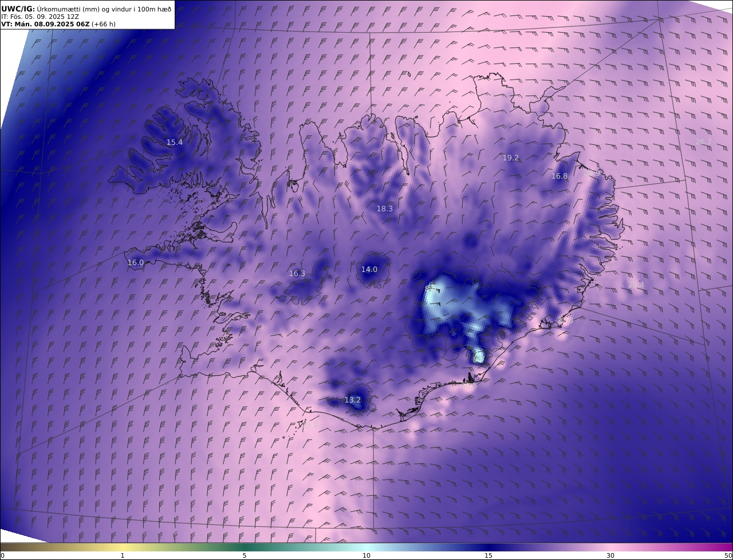Click the 10 tick on the color scale
The image size is (733, 560).
point(366,555)
